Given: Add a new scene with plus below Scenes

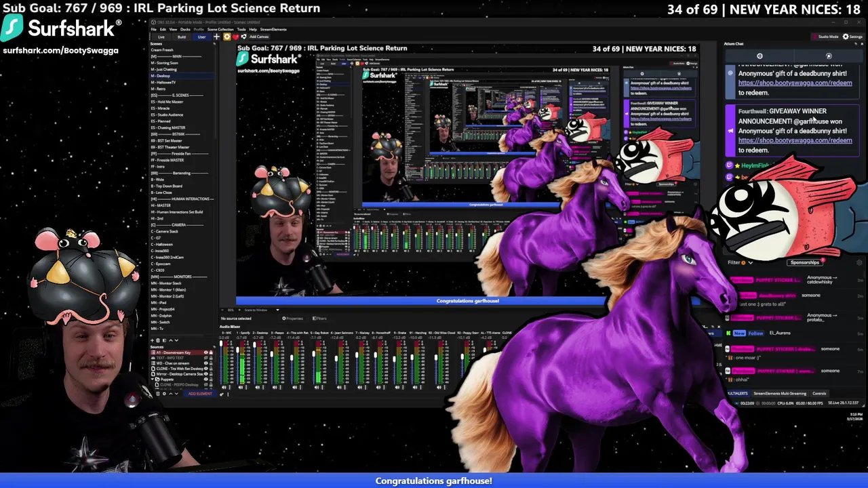Looking at the screenshot, I should click(152, 340).
